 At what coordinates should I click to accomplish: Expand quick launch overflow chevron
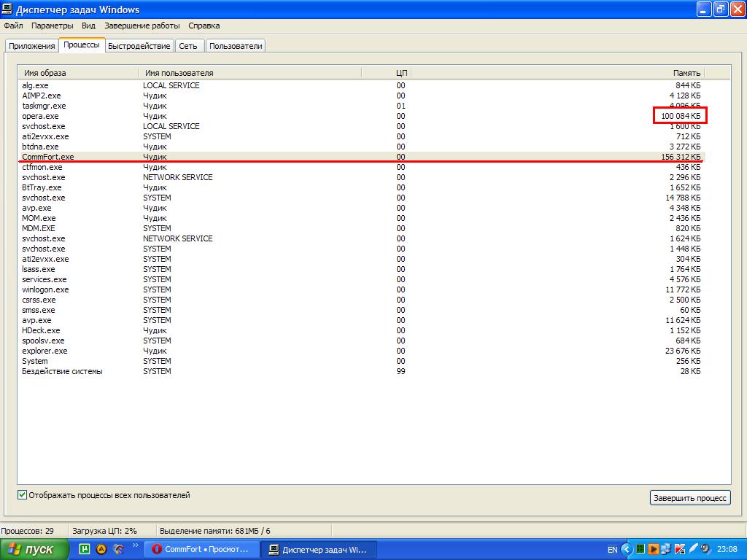[135, 545]
